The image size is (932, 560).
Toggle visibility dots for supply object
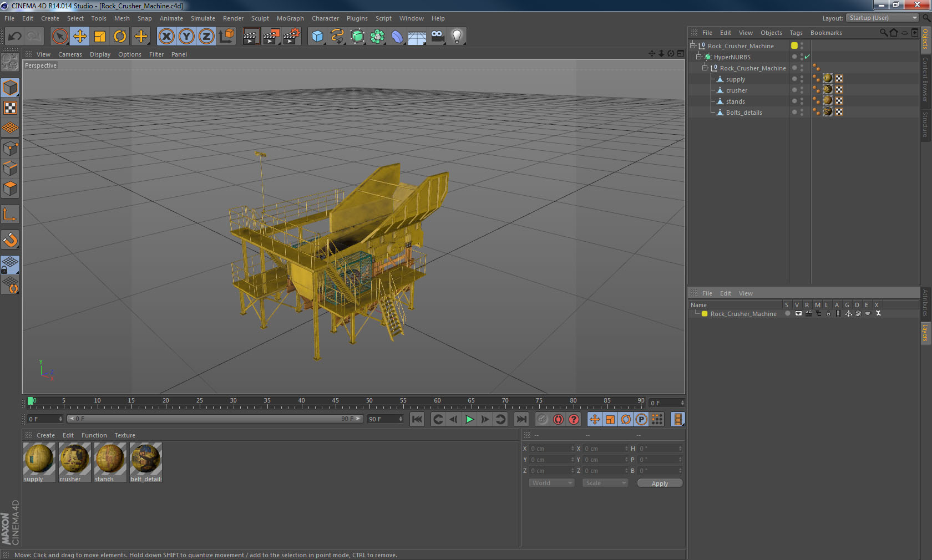pyautogui.click(x=802, y=79)
